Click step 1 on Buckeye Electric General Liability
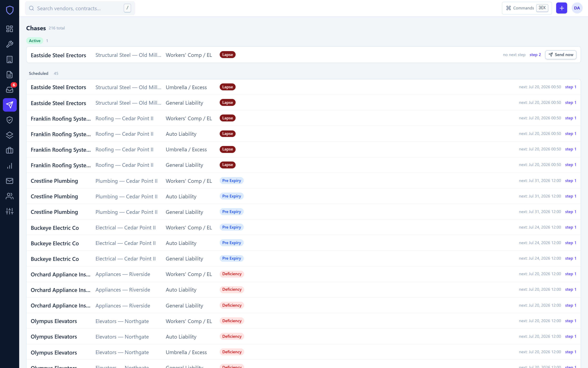Viewport: 588px width, 368px height. pos(570,258)
